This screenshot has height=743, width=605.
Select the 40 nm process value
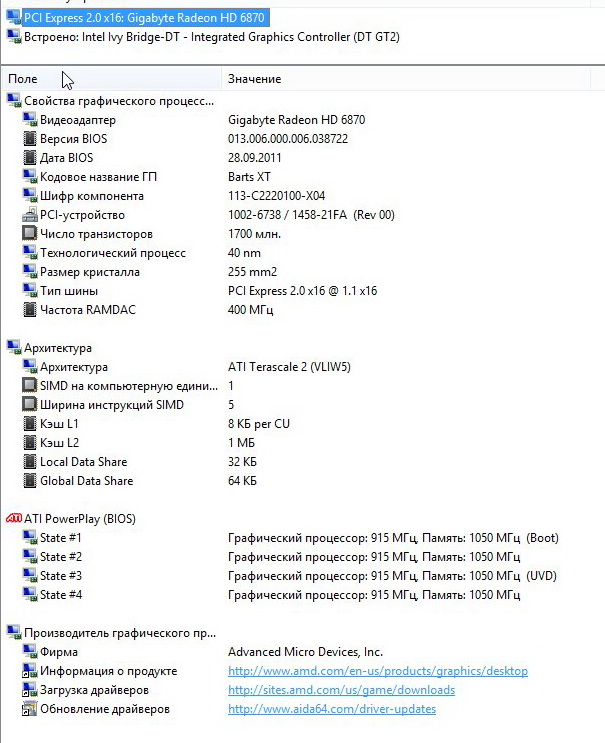coord(244,253)
